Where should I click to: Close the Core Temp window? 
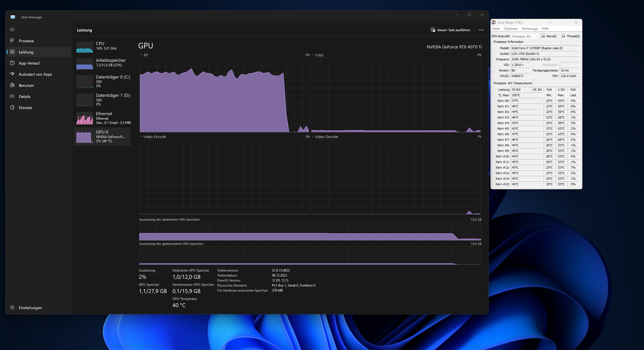(x=576, y=22)
